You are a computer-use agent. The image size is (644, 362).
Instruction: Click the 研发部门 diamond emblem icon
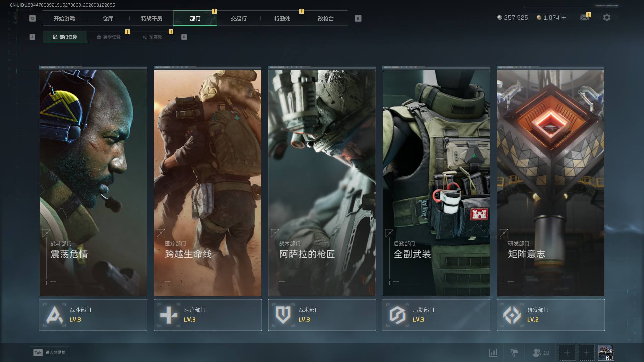coord(512,315)
